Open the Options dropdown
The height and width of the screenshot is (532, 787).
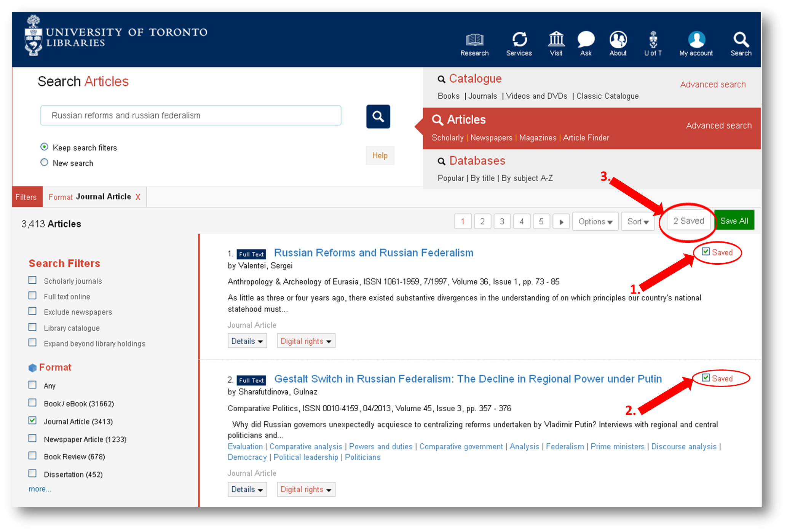tap(595, 222)
